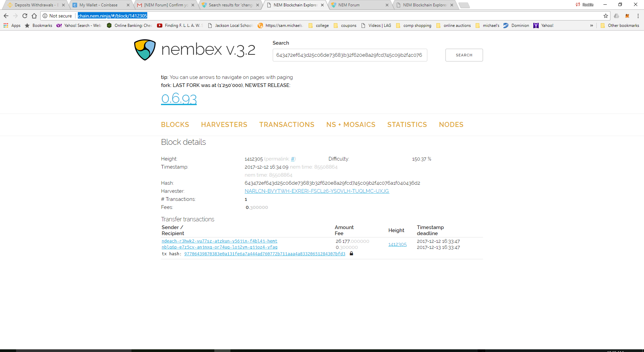
Task: Open the Online Banking bookmark
Action: click(x=129, y=26)
